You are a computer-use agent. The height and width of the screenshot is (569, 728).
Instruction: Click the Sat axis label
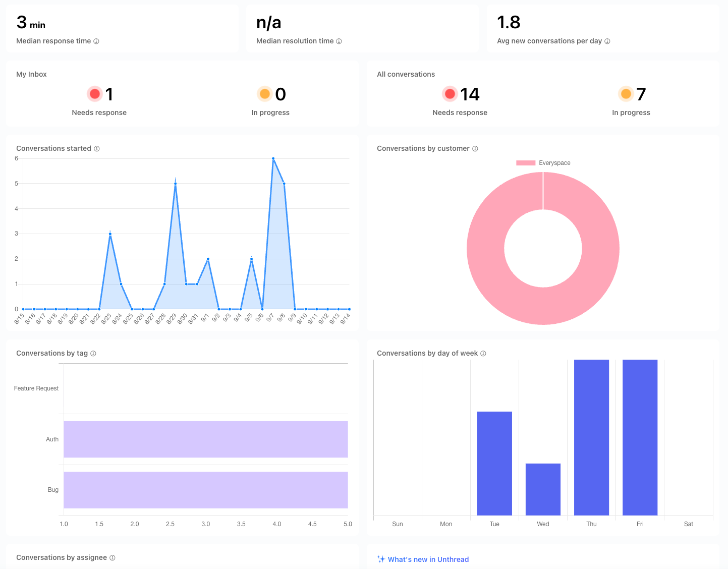tap(689, 524)
